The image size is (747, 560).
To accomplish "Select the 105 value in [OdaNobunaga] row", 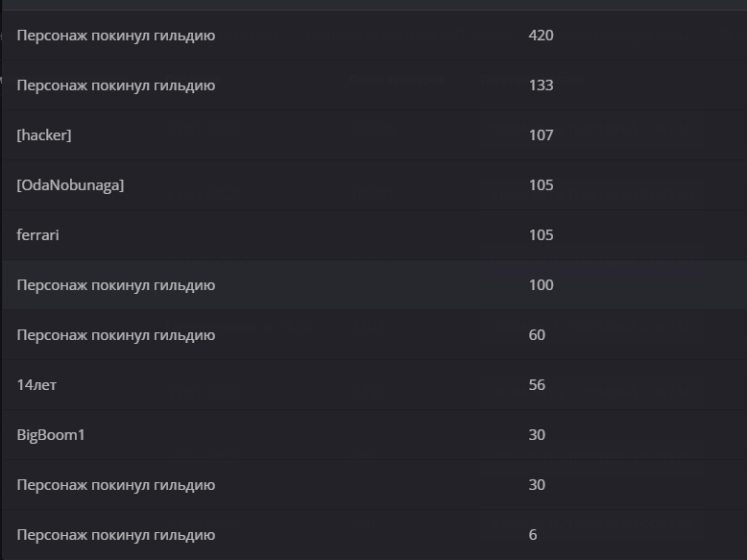I will point(541,185).
